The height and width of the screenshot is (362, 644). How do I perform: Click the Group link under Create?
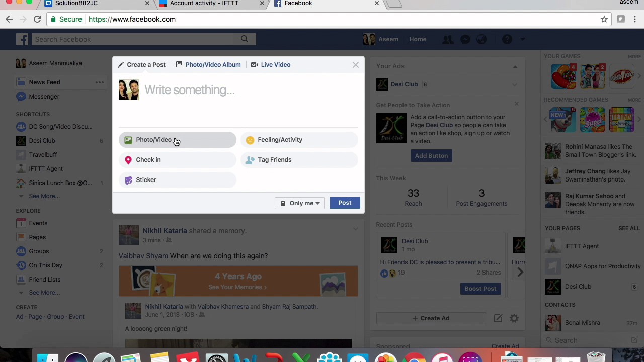pyautogui.click(x=55, y=317)
